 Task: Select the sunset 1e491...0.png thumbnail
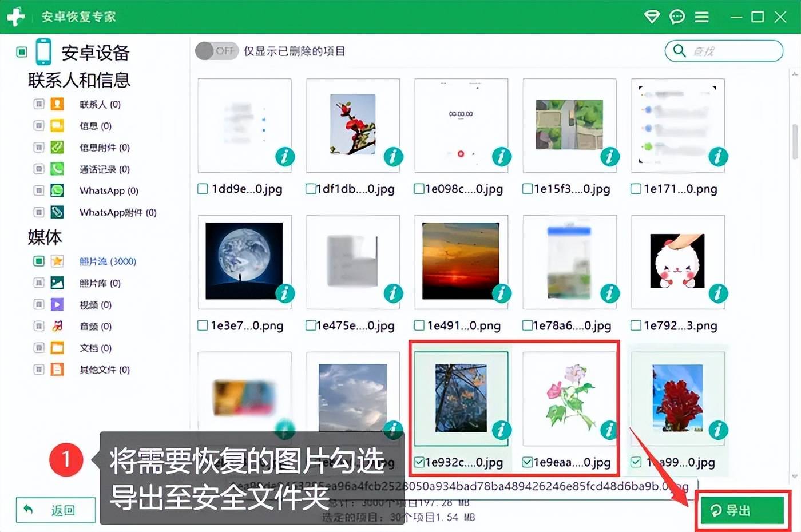[x=461, y=261]
